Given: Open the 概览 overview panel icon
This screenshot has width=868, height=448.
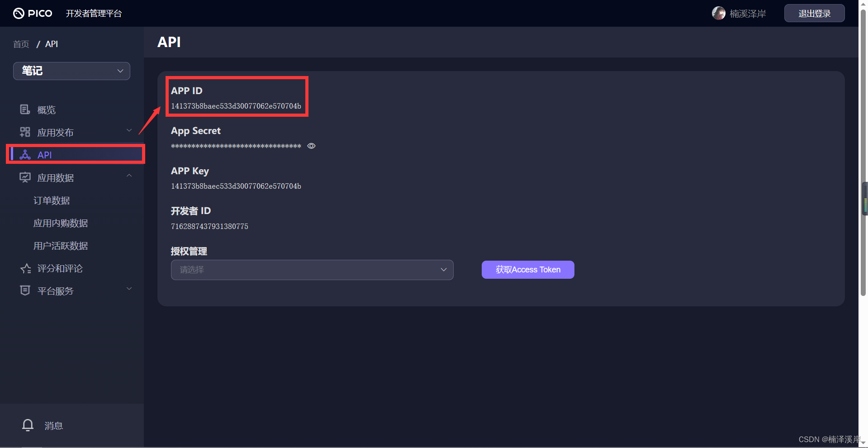Looking at the screenshot, I should click(24, 109).
